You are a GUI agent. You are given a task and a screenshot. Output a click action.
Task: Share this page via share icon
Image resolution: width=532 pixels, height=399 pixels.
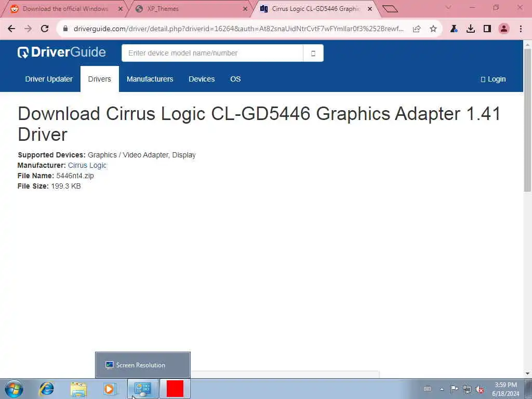coord(417,29)
